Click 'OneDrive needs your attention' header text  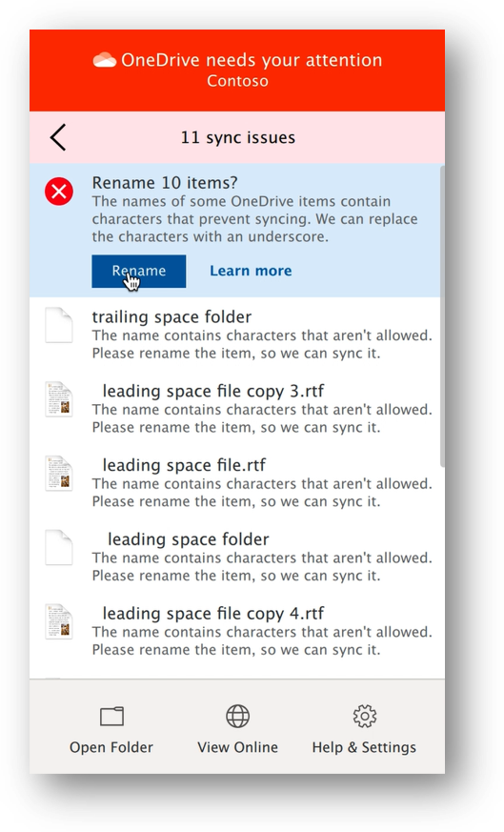coord(252,60)
